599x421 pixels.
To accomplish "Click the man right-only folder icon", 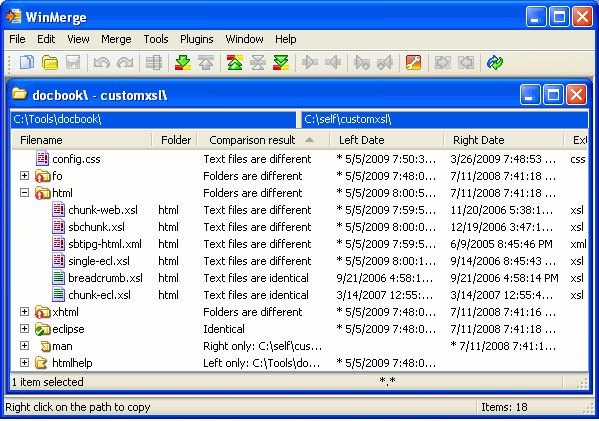I will click(x=45, y=346).
